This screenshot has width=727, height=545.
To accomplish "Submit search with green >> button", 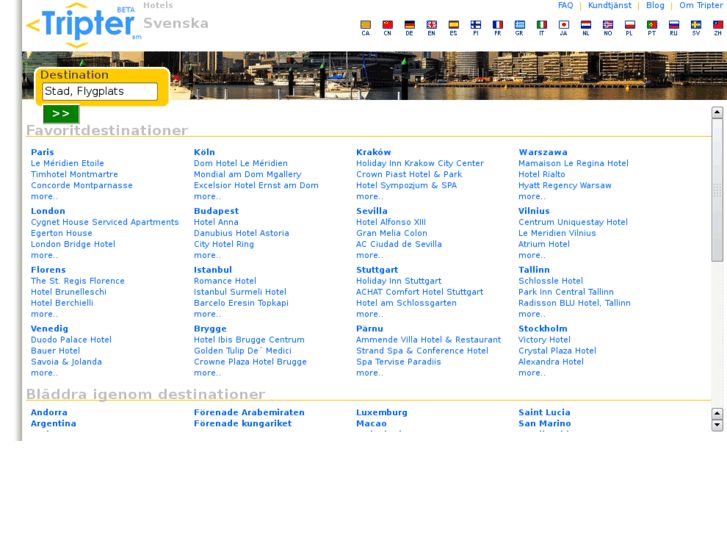I will click(x=61, y=114).
